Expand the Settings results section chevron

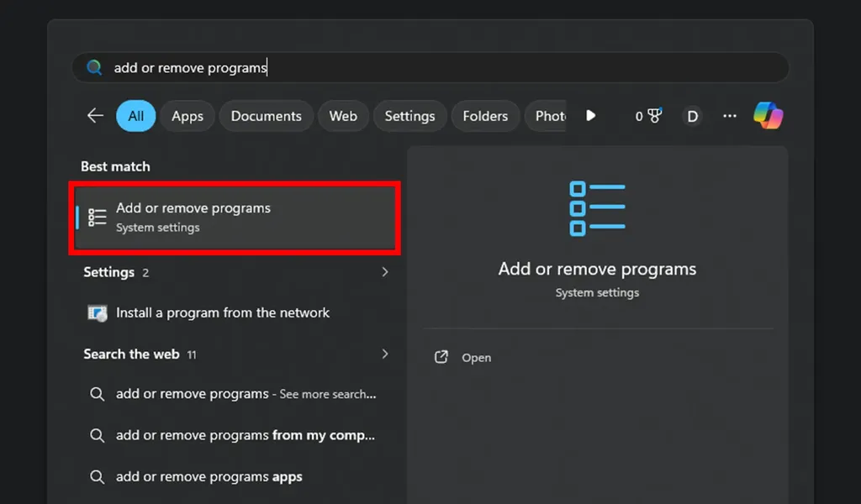click(385, 272)
